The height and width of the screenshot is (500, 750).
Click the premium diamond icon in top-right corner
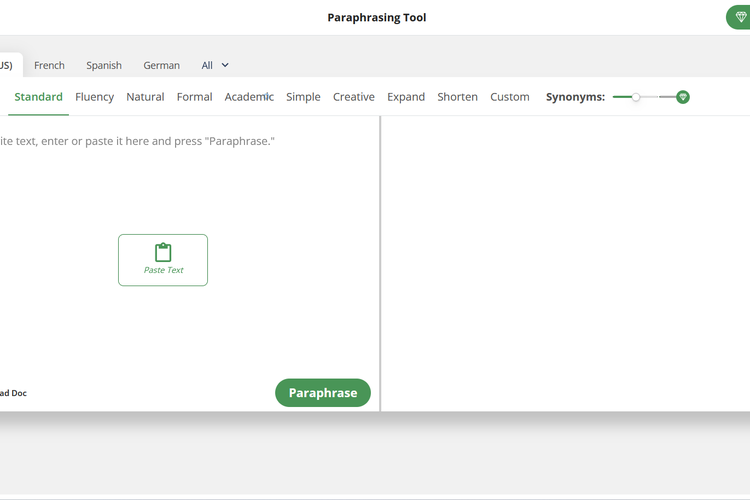[x=740, y=17]
